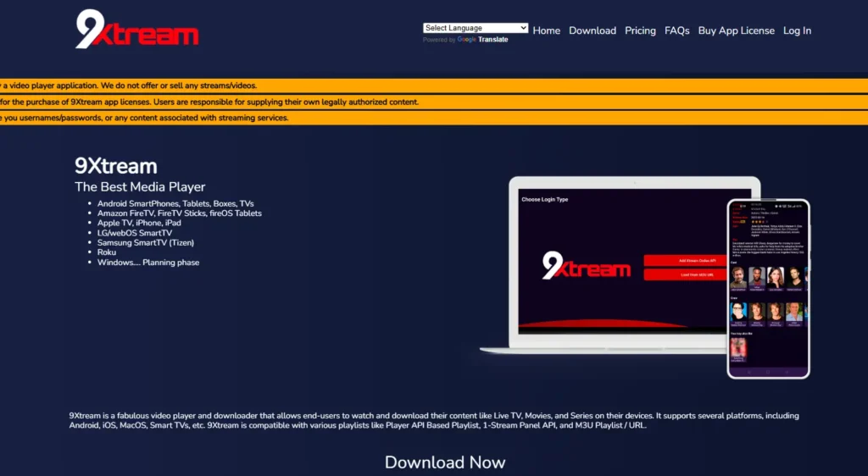Click the Google Translate attribution link
Image resolution: width=868 pixels, height=476 pixels.
(482, 40)
